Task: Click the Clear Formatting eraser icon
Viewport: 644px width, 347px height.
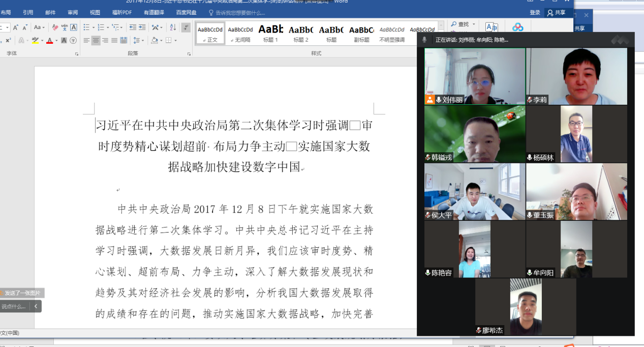Action: pos(55,27)
